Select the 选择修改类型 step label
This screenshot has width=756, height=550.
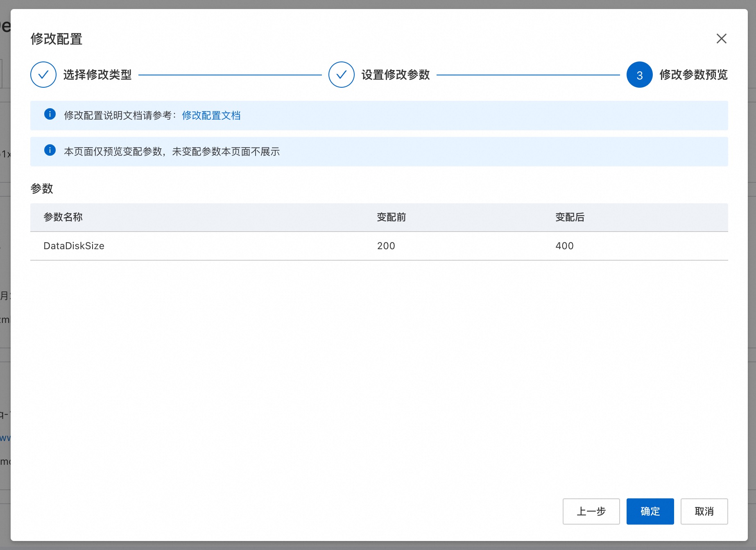pyautogui.click(x=97, y=75)
